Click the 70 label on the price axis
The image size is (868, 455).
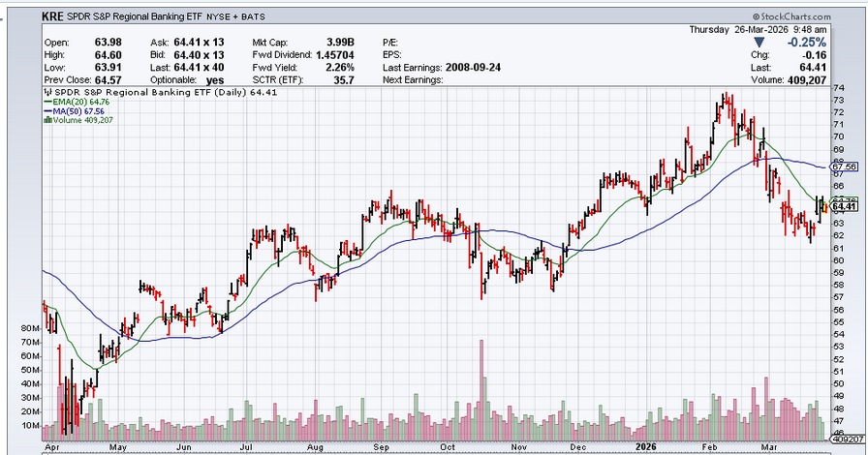point(838,136)
